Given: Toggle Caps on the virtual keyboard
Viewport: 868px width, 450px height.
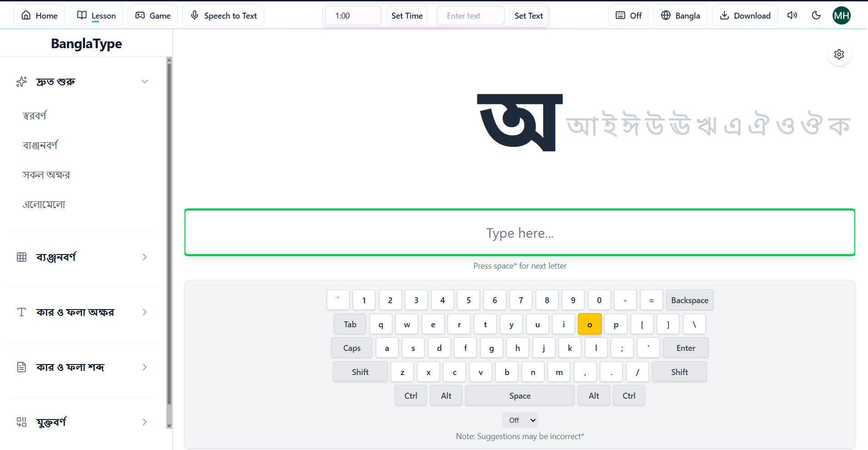Looking at the screenshot, I should point(351,347).
